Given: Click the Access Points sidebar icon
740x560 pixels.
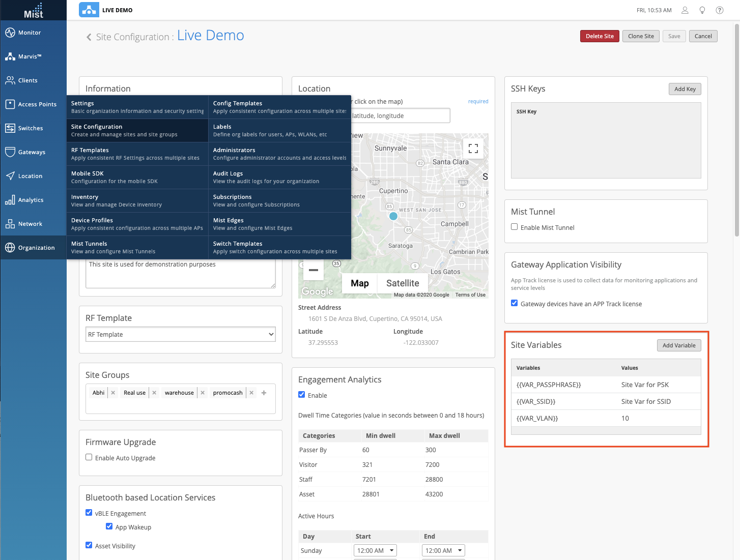Looking at the screenshot, I should pos(10,104).
